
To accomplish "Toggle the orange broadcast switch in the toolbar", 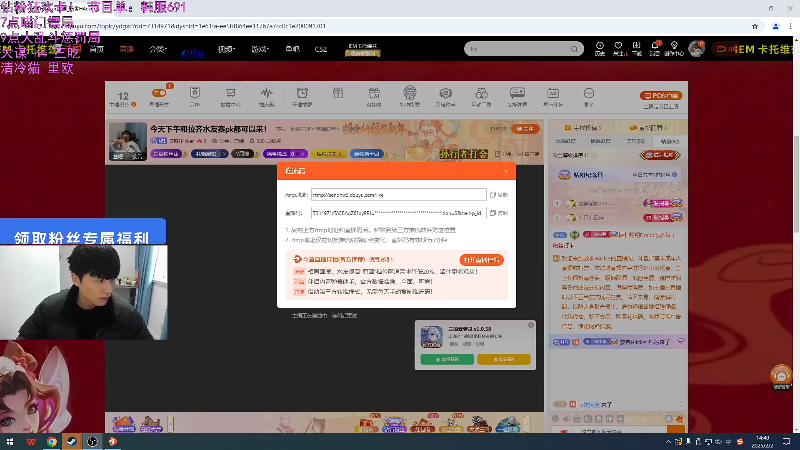I will pyautogui.click(x=159, y=93).
